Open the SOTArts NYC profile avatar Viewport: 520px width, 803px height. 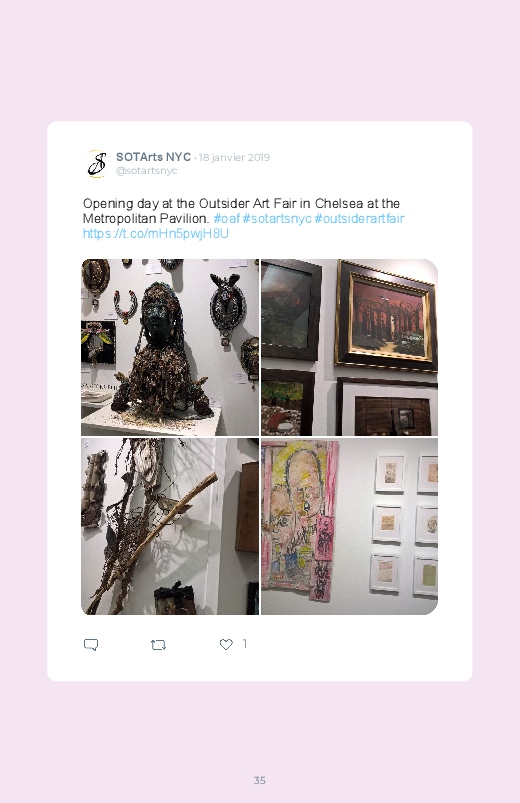pos(97,164)
